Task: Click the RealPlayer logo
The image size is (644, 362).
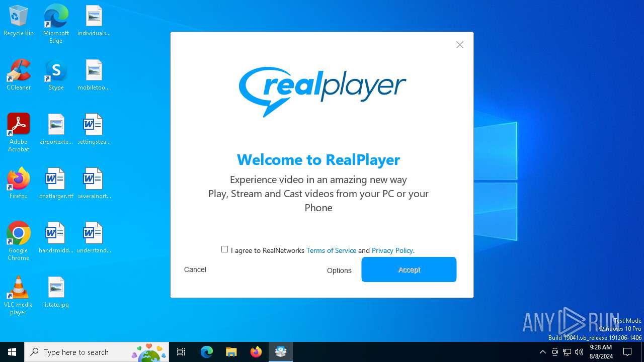Action: coord(322,92)
